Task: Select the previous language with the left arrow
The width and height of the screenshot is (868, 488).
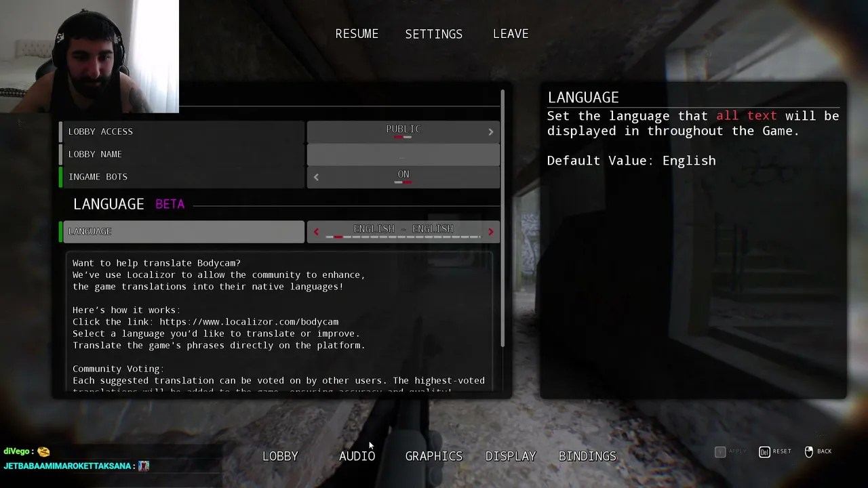Action: (x=316, y=232)
